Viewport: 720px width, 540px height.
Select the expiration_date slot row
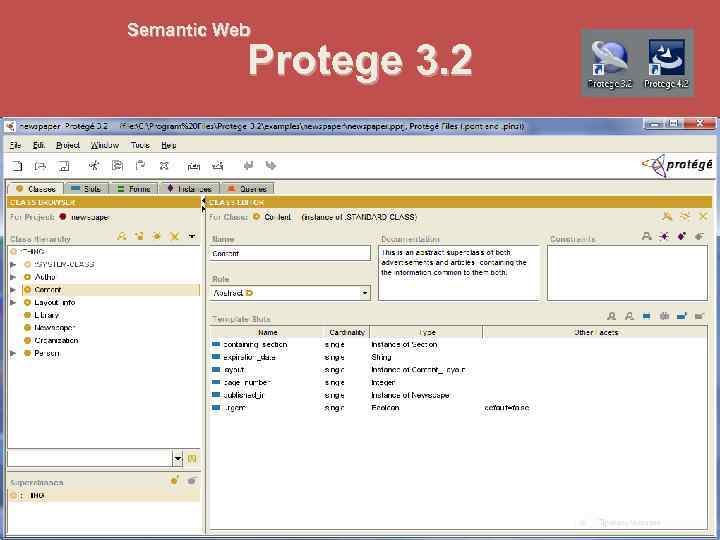point(458,357)
